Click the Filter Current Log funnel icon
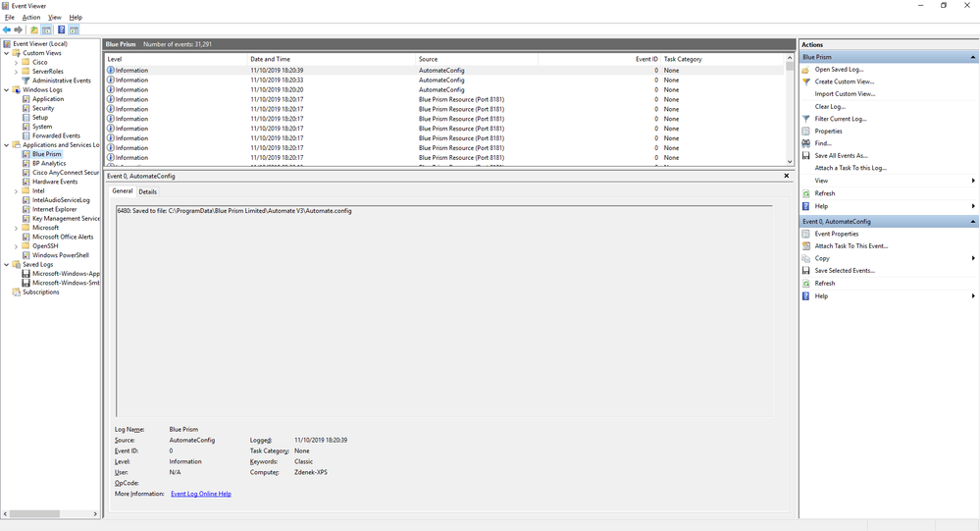Screen dimensions: 980x531 pyautogui.click(x=805, y=119)
